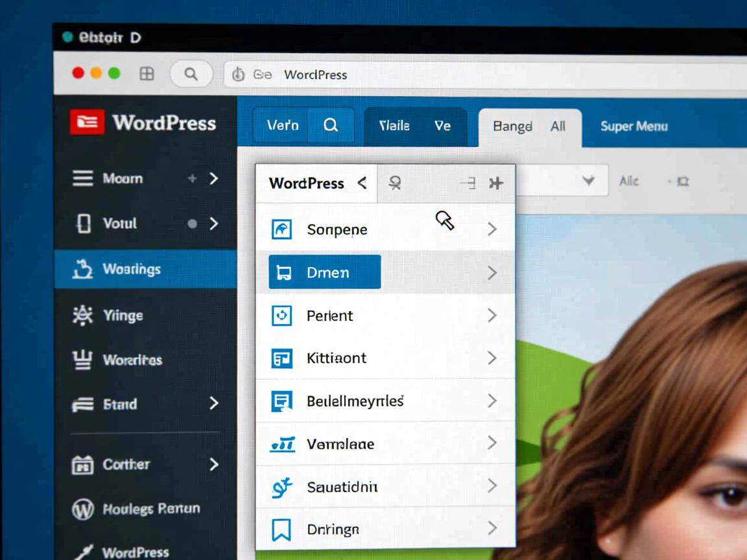Click the icon next to Perlent
Screen dimensions: 747x560
(x=281, y=316)
